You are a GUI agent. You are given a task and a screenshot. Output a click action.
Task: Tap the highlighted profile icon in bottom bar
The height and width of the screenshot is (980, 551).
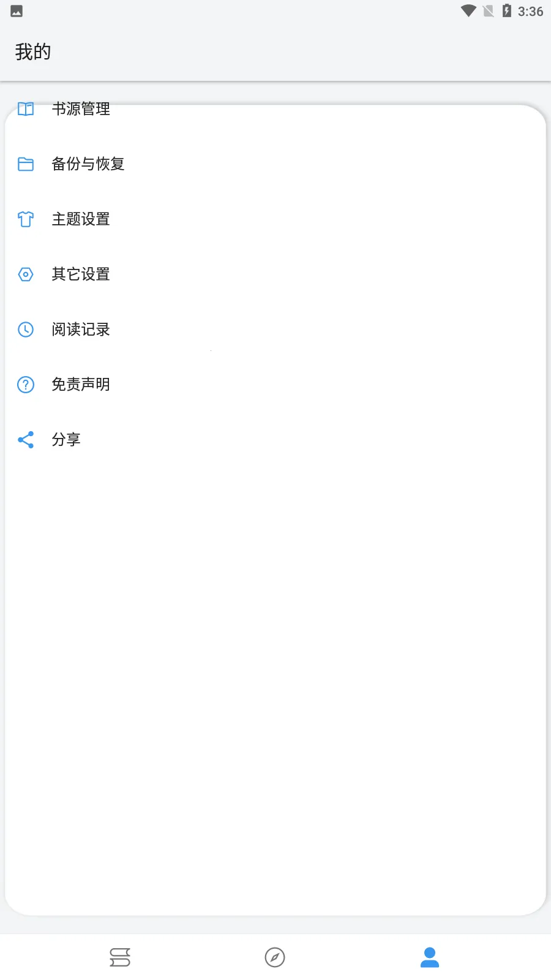(x=429, y=957)
